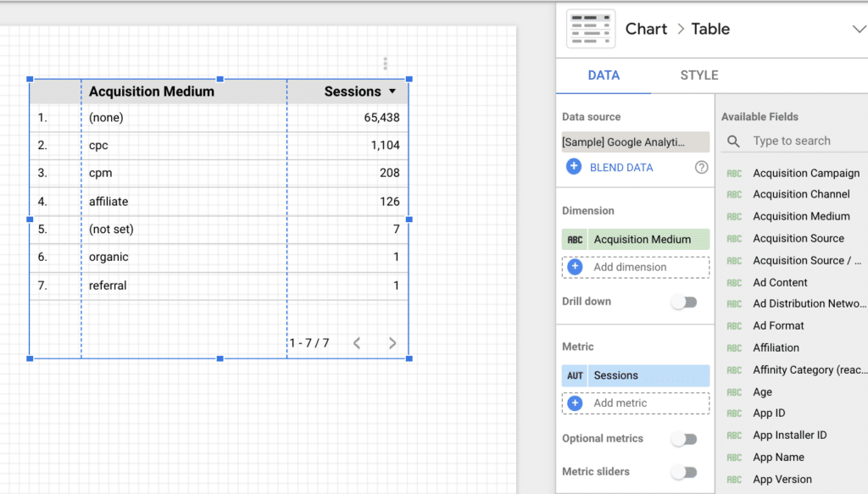Click the BLEND DATA link

coord(621,167)
